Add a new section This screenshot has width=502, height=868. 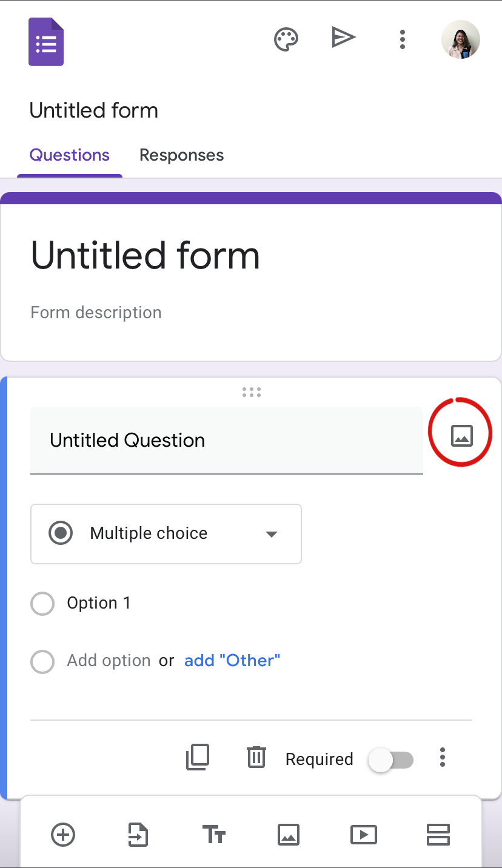click(438, 835)
